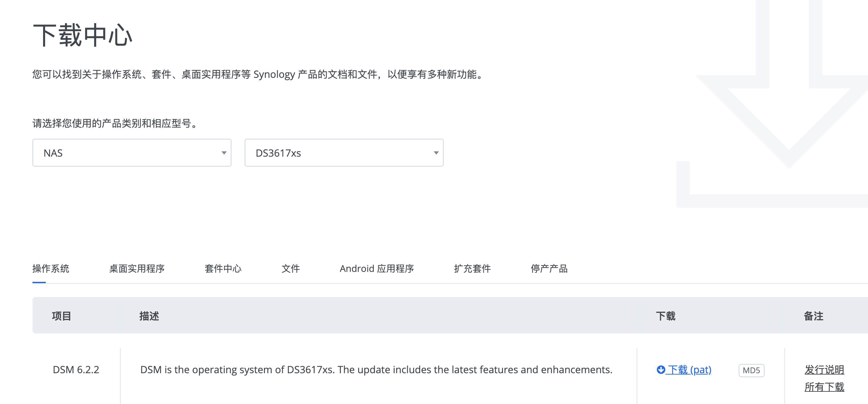Click the 所有下载 link
This screenshot has width=868, height=404.
coord(824,387)
